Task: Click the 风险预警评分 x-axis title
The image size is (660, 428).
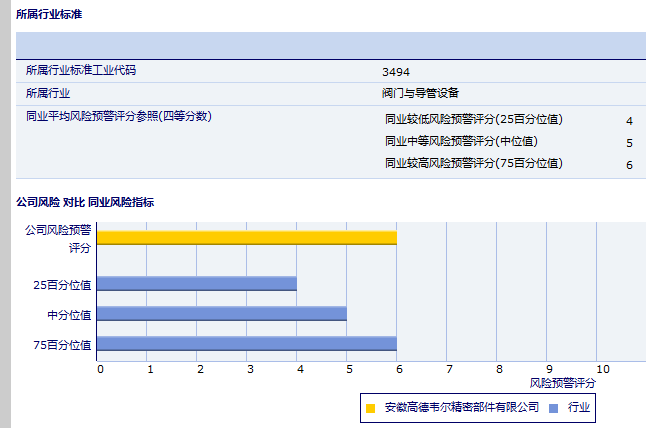Action: (562, 383)
